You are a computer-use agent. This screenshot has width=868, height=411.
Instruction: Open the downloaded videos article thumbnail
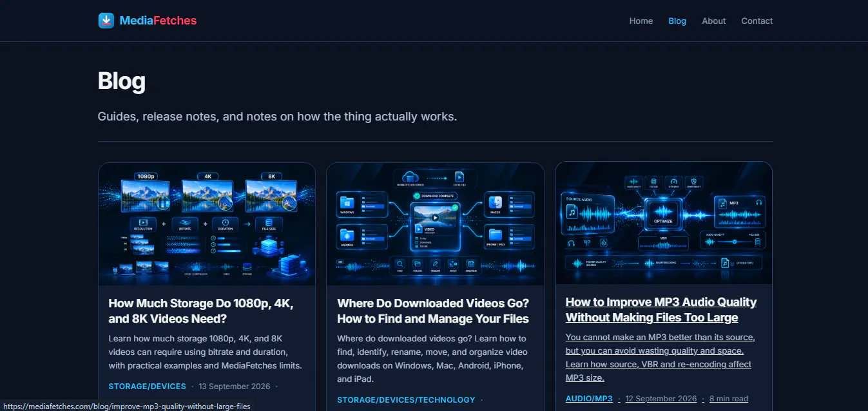pyautogui.click(x=435, y=224)
